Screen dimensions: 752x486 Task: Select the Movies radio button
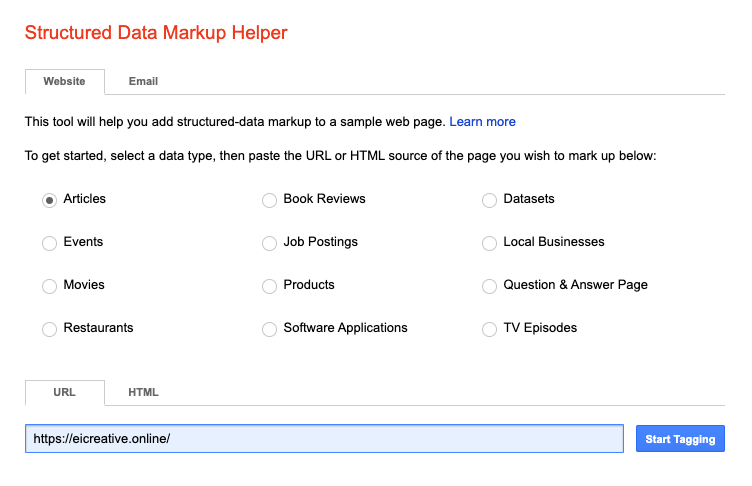[x=50, y=286]
